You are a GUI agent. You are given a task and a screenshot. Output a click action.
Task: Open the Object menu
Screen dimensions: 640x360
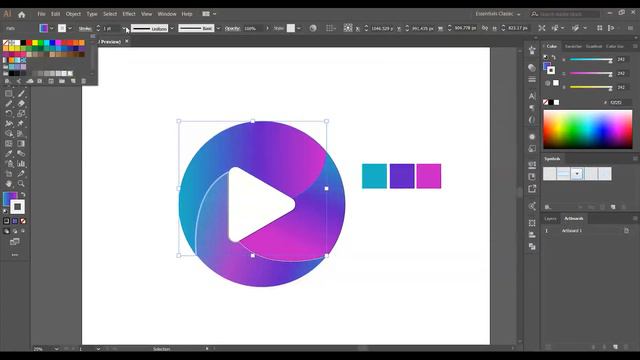tap(73, 14)
